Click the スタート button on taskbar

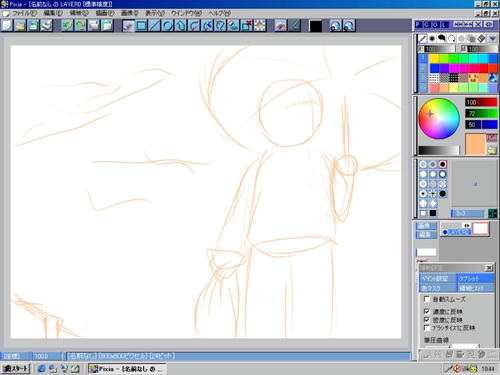pos(16,369)
